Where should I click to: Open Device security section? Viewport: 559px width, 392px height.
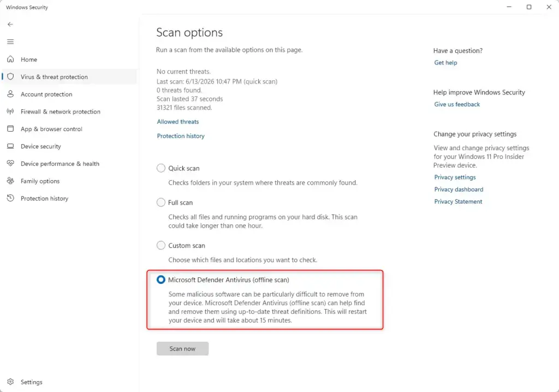click(69, 146)
